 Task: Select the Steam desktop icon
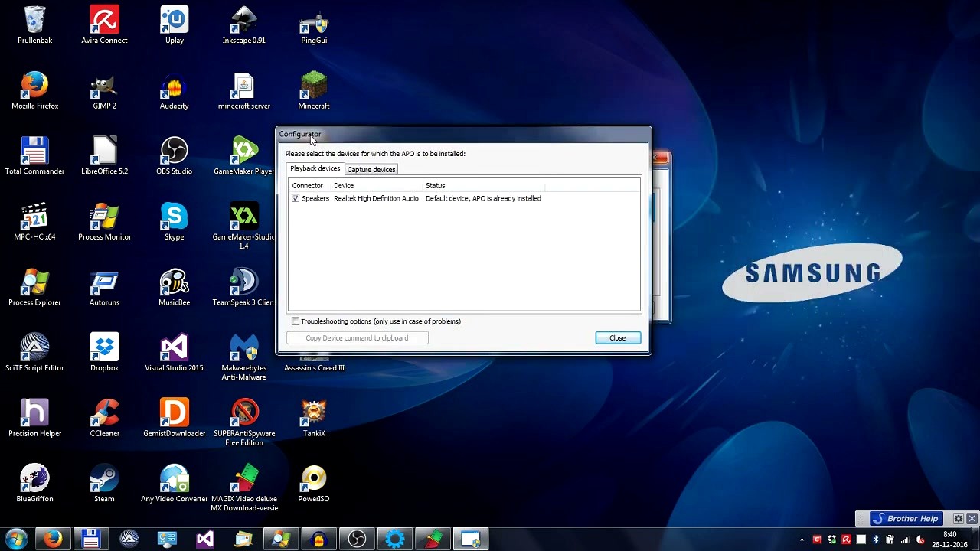point(104,483)
